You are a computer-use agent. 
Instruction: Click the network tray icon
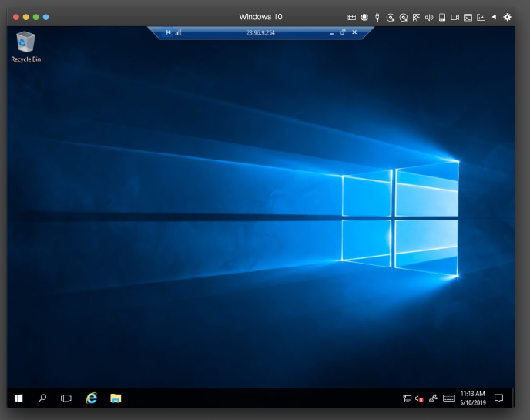[407, 398]
